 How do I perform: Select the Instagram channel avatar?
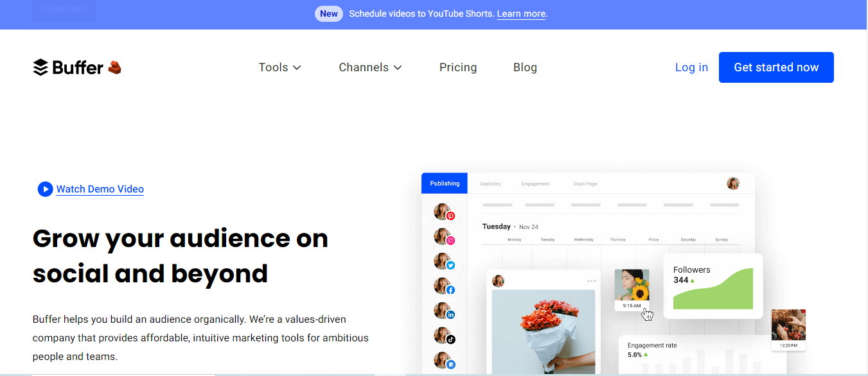tap(444, 237)
